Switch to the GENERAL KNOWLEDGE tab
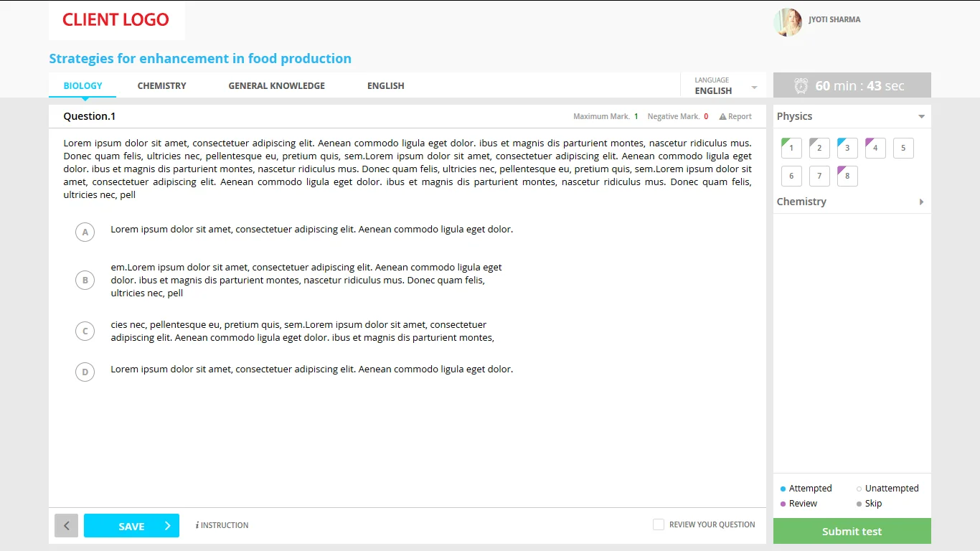980x551 pixels. [276, 85]
